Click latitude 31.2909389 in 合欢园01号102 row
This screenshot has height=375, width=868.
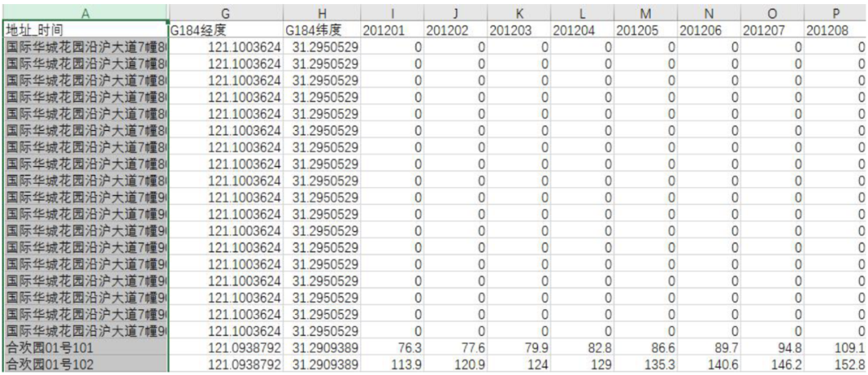[321, 365]
